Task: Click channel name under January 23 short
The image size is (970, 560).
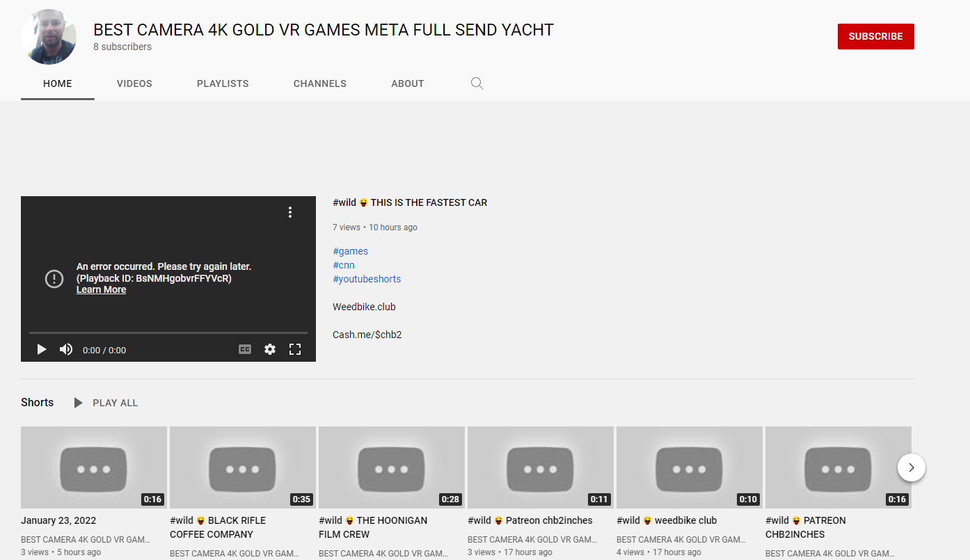Action: pos(85,539)
